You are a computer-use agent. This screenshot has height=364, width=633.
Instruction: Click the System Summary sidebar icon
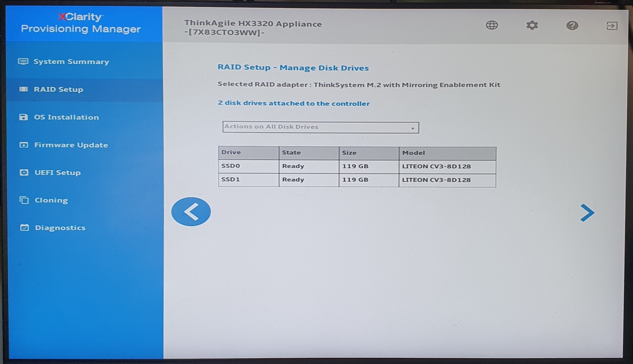[23, 61]
